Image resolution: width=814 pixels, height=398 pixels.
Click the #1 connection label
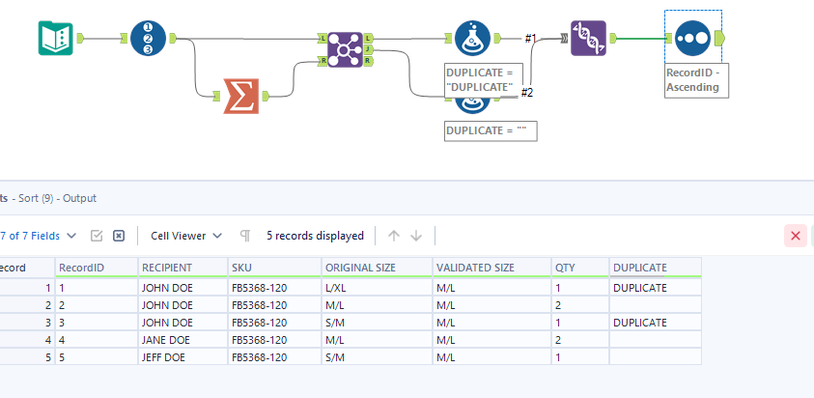[530, 38]
